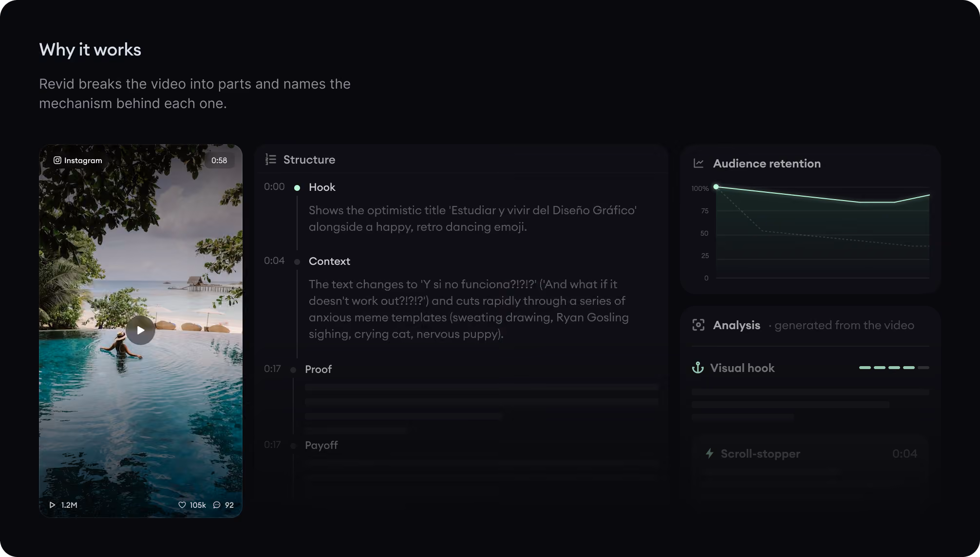Open the Payoff section heading
Viewport: 980px width, 557px height.
pos(321,445)
